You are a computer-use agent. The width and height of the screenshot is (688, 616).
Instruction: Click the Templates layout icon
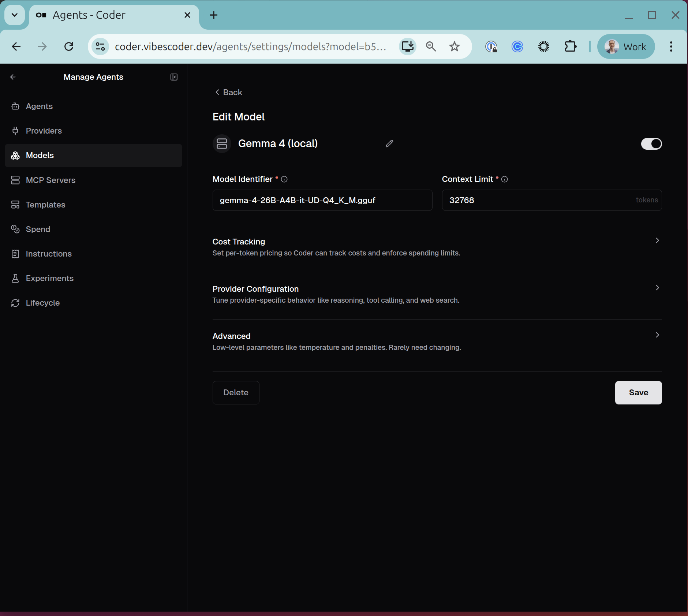[15, 205]
